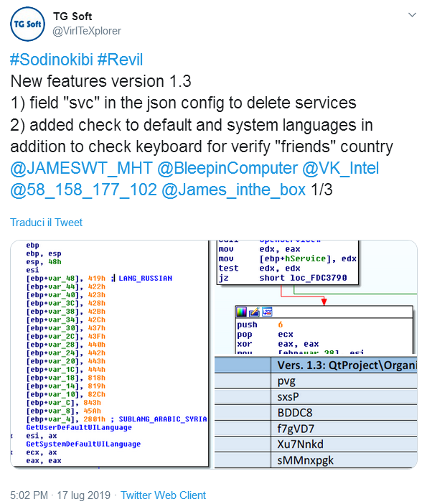Click the 'New features version 1.3' text
This screenshot has height=504, width=427.
[101, 81]
